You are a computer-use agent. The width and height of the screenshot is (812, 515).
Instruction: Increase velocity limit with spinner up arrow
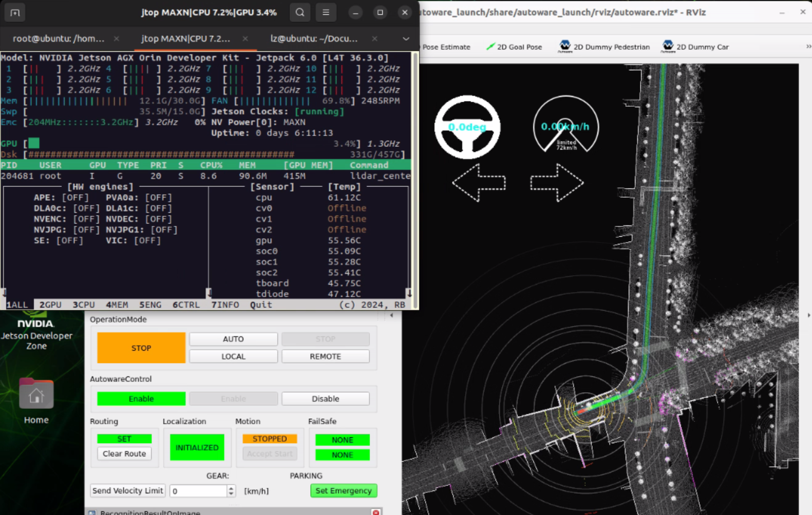click(231, 488)
